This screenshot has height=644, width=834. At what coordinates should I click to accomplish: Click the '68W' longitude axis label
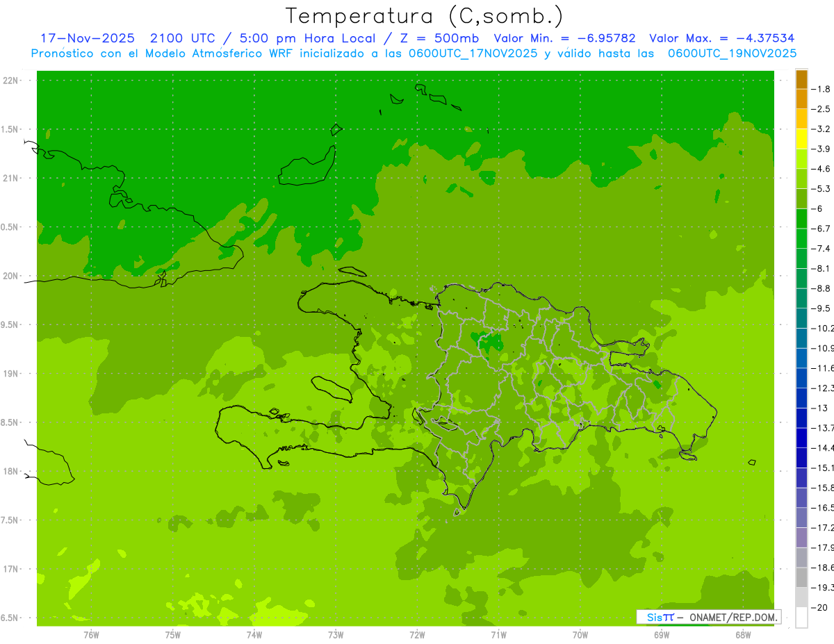point(743,635)
